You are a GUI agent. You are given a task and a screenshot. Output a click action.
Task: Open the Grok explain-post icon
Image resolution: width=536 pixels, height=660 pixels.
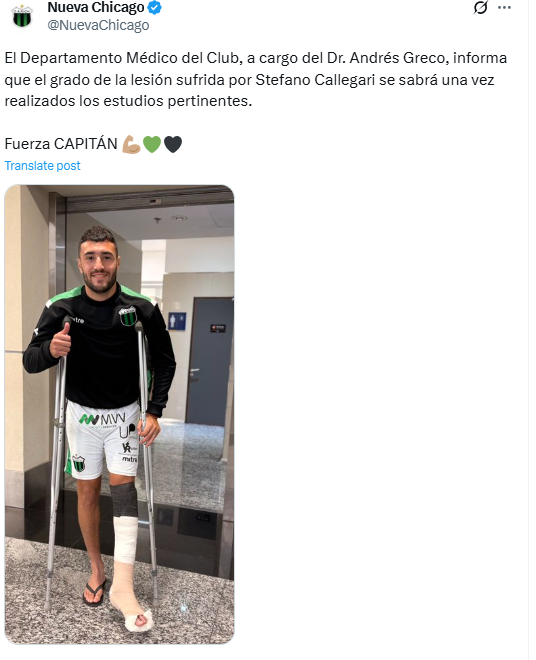(480, 8)
